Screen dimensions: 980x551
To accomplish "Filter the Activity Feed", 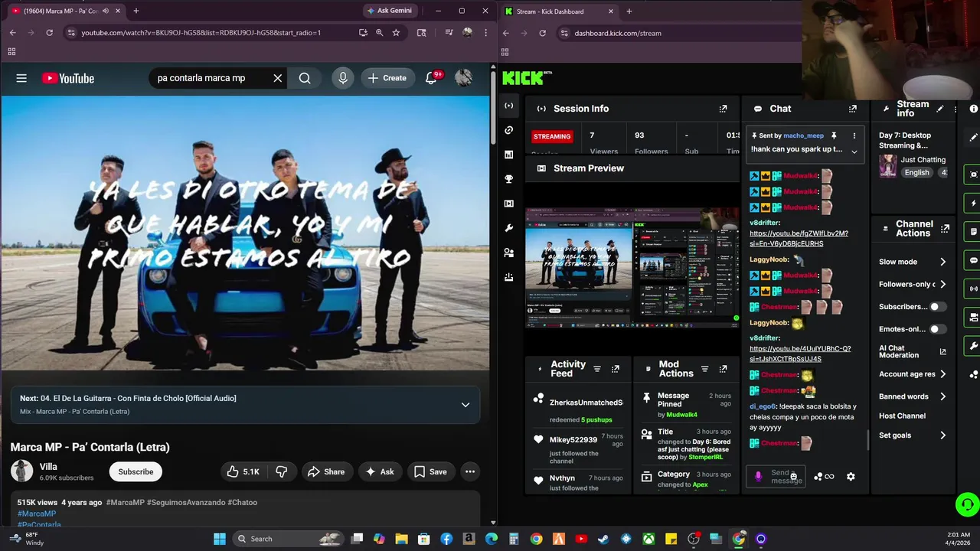I will tap(597, 369).
